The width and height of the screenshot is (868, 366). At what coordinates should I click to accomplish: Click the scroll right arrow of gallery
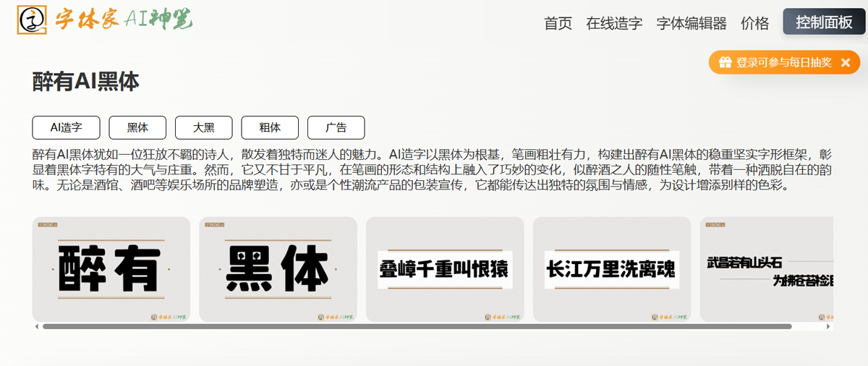[828, 327]
